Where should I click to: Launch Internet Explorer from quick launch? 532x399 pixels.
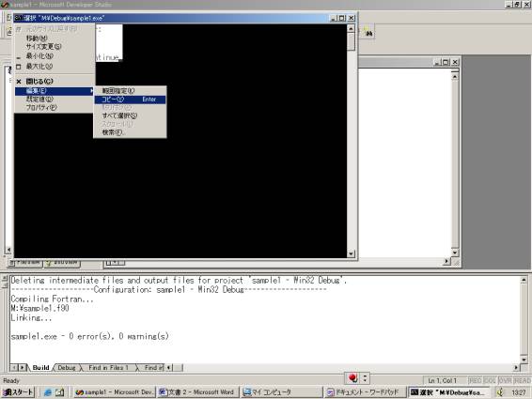pos(48,392)
